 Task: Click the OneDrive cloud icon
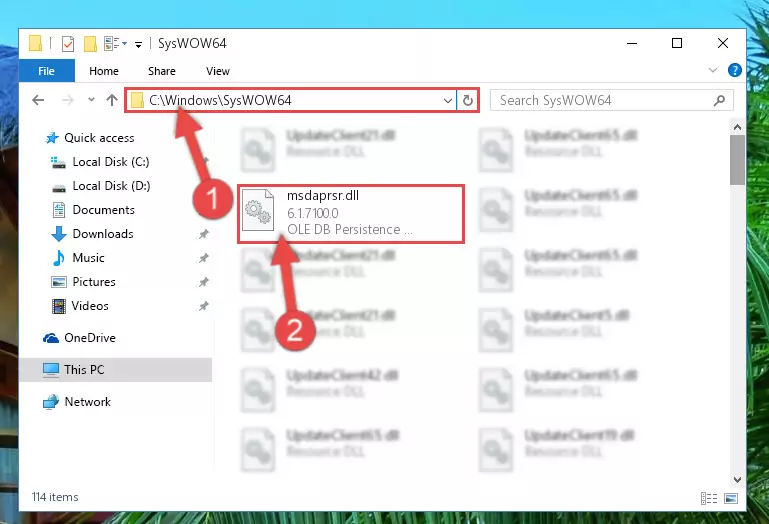(x=51, y=338)
